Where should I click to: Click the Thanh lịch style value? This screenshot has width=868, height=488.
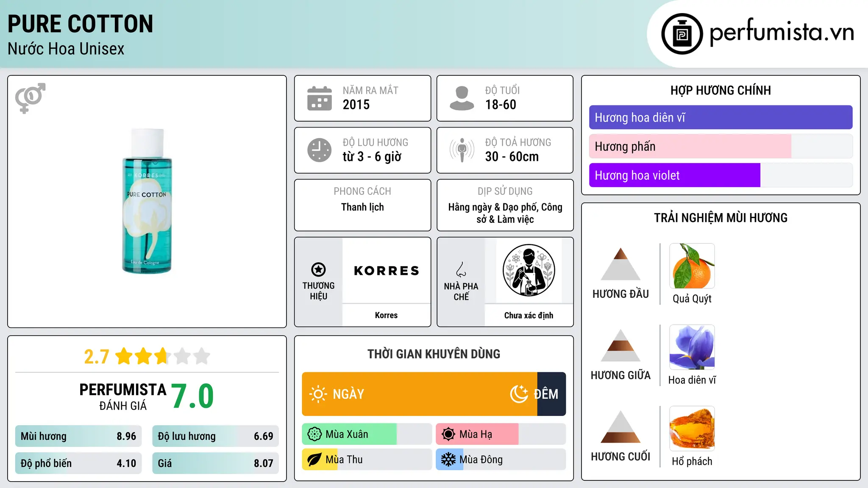(362, 207)
